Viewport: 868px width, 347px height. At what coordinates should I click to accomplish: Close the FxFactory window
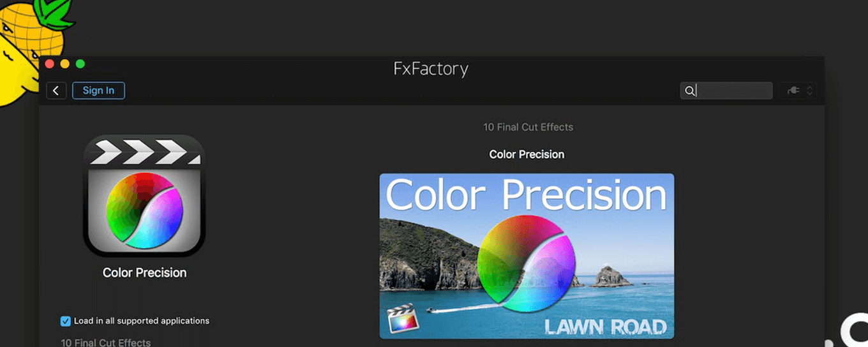49,64
